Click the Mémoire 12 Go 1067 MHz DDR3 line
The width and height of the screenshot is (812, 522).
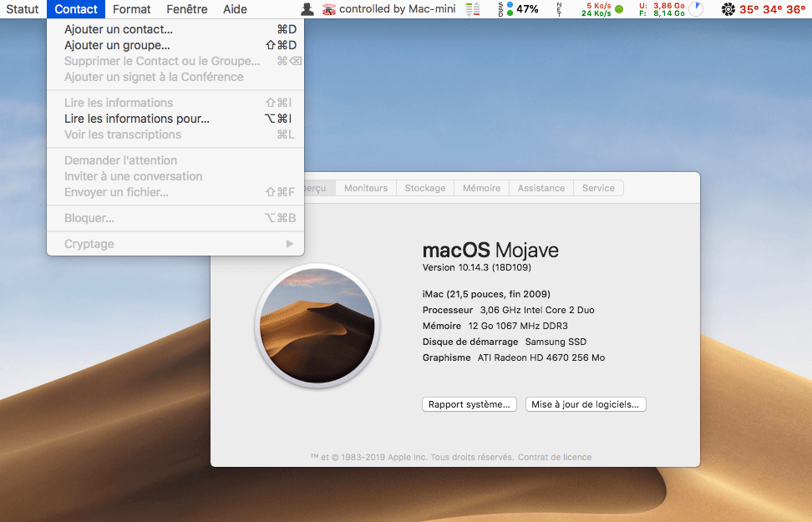pyautogui.click(x=495, y=326)
